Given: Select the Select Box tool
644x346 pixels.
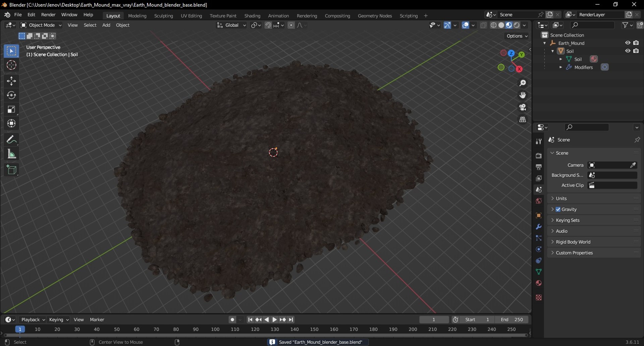Looking at the screenshot, I should 11,51.
